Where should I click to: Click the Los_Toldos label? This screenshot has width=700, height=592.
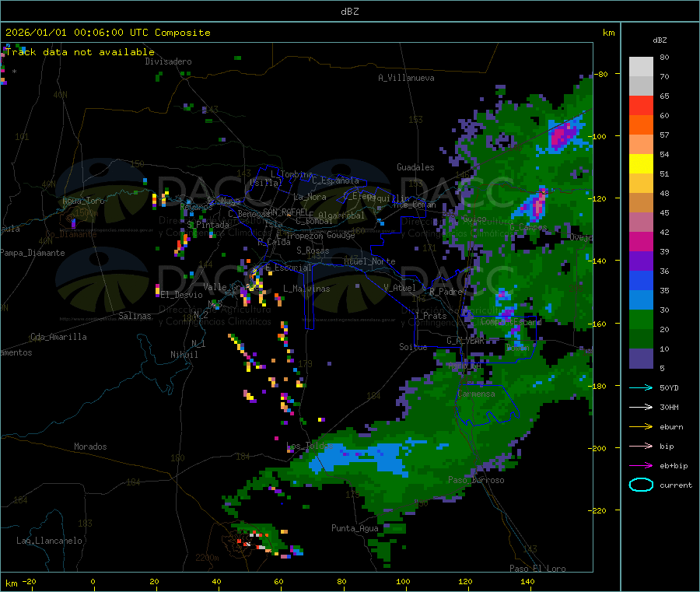point(310,446)
